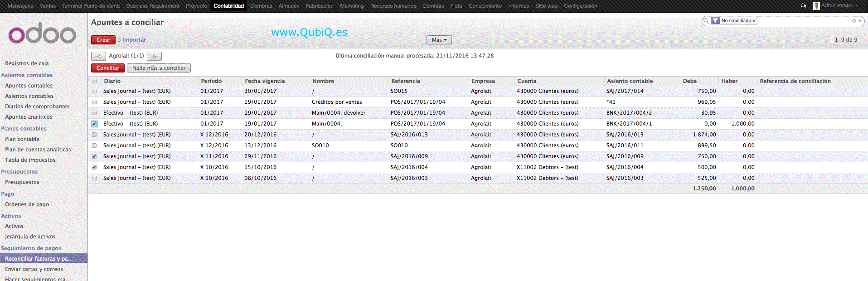Viewport: 868px width, 281px height.
Task: Remove the 'No conciliado' filter with x
Action: click(754, 21)
